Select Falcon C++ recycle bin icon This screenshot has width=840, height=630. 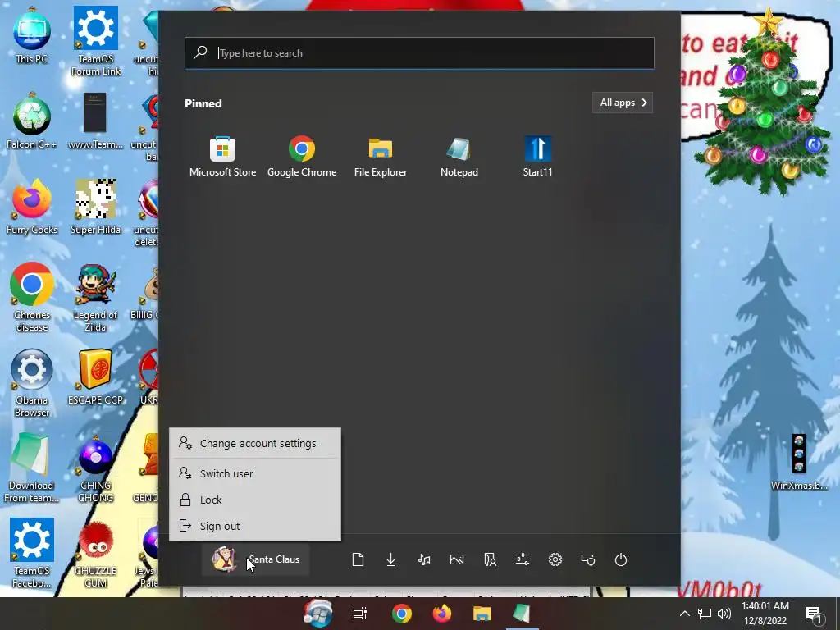coord(32,121)
